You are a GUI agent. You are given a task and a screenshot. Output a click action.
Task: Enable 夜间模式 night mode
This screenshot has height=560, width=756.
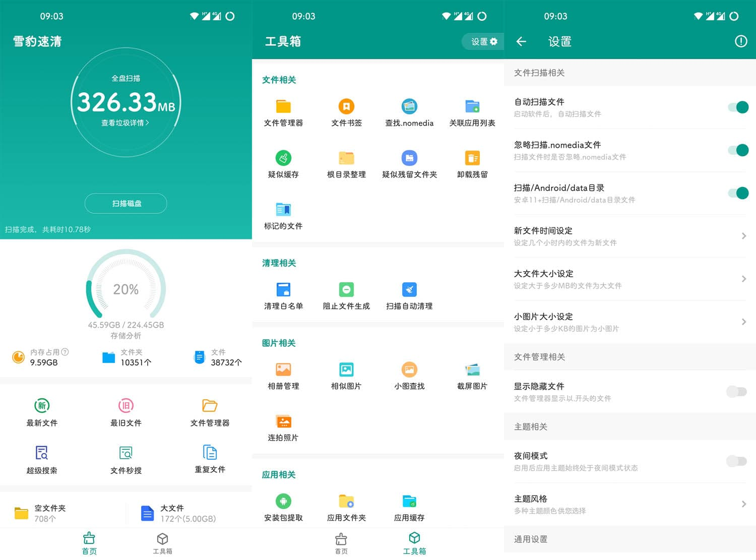click(736, 461)
